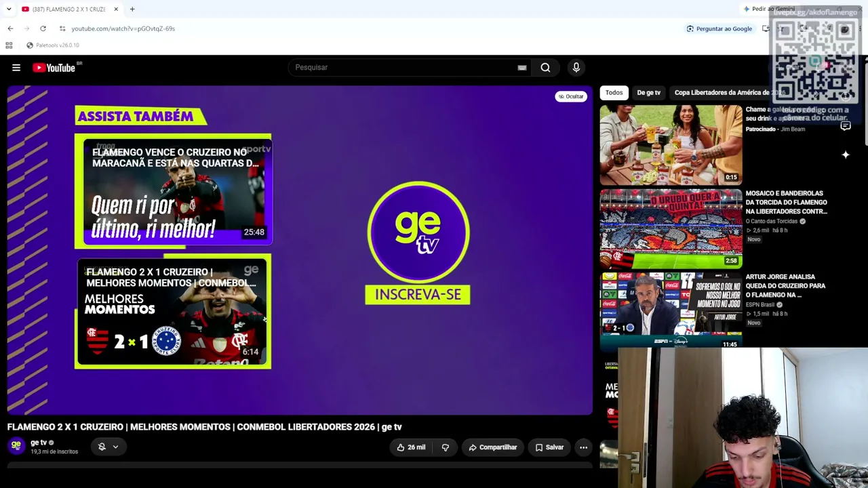
Task: Open site information icon beside URL
Action: tap(62, 28)
